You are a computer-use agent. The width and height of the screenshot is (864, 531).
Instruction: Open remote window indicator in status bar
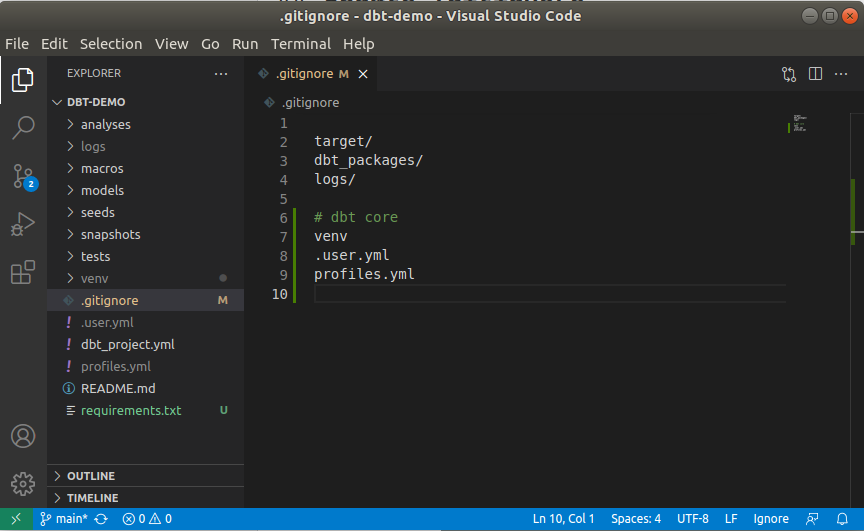point(16,519)
